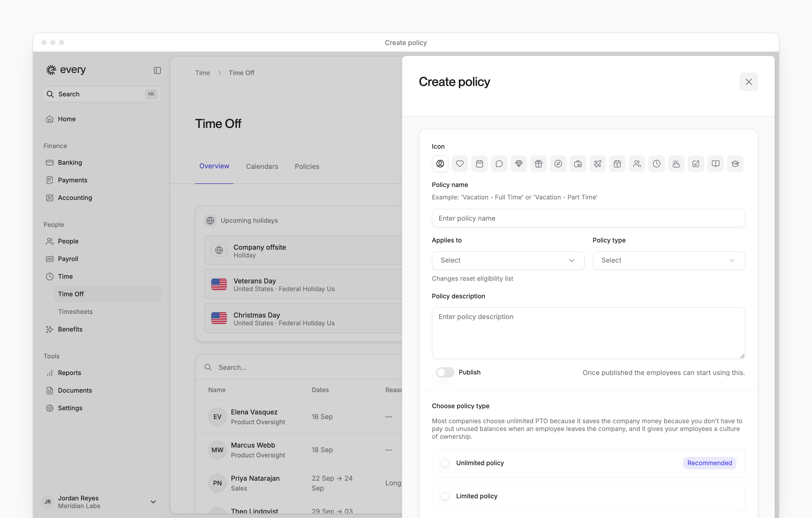Pick the blank calendar policy icon
Screen dimensions: 812x518
click(480, 164)
